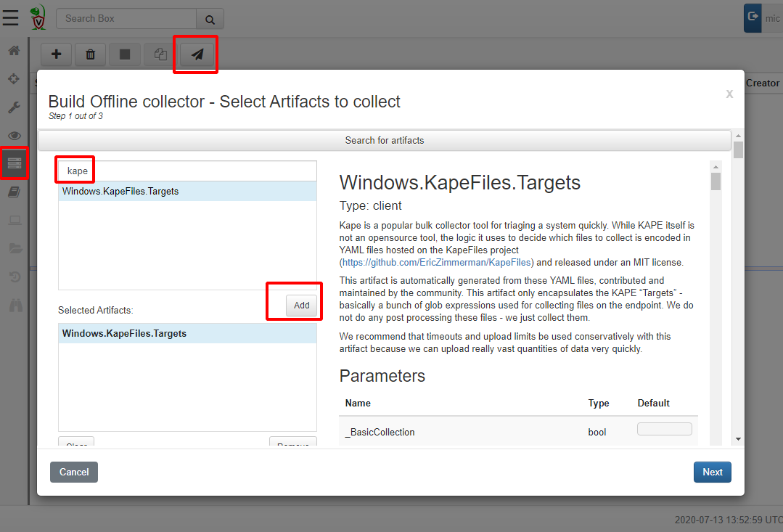Click the artifact filter field containing kape
Viewport: 783px width, 532px height.
pos(187,171)
